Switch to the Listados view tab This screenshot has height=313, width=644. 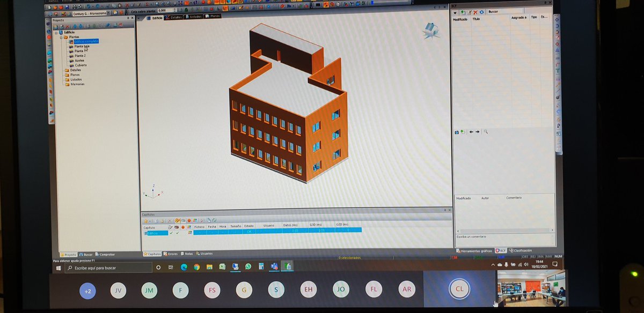click(193, 17)
